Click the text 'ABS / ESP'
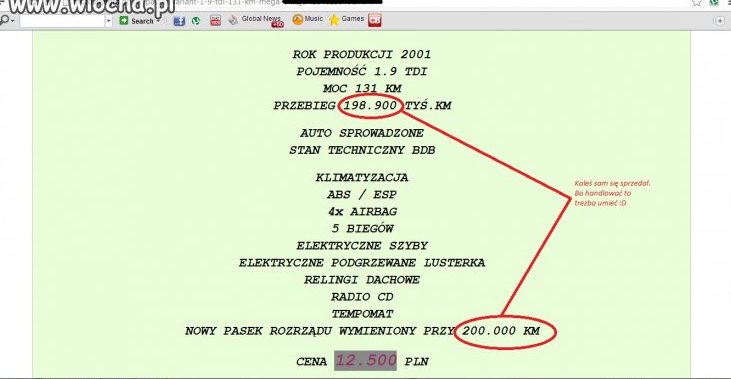The height and width of the screenshot is (379, 731). 362,195
